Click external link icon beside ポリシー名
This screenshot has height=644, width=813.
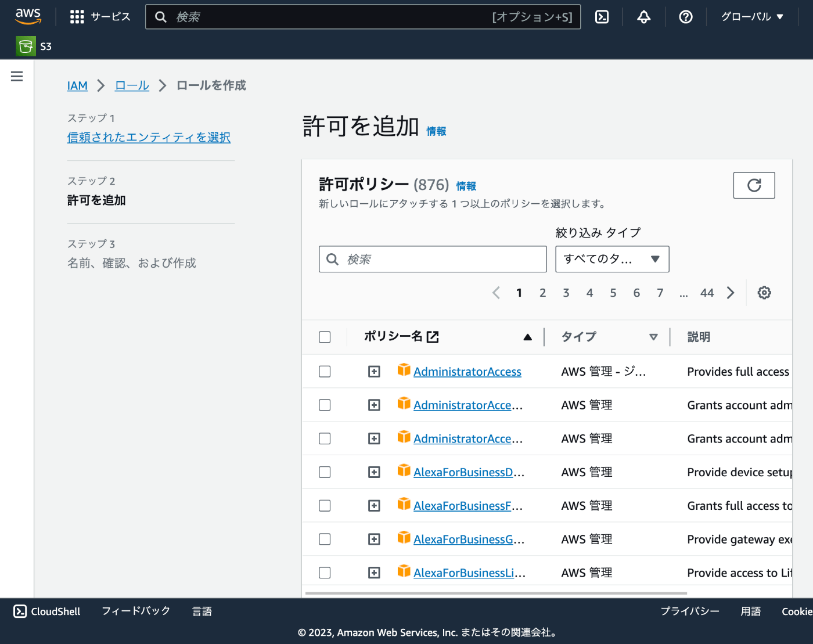click(x=433, y=337)
